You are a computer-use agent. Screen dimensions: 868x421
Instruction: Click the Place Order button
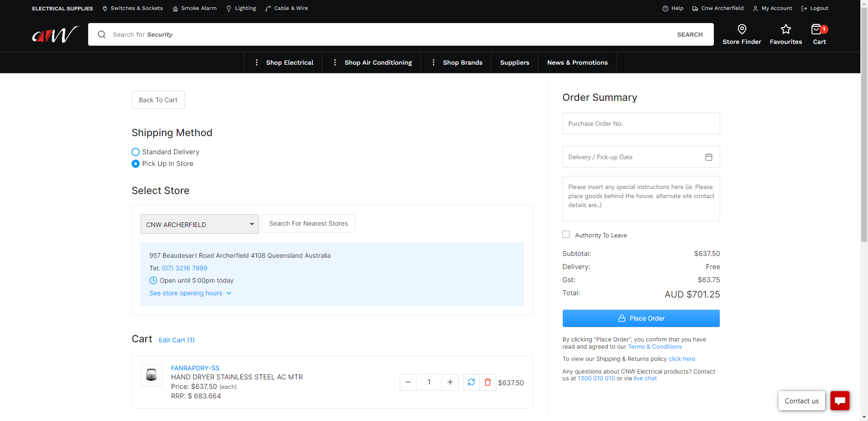pyautogui.click(x=641, y=318)
